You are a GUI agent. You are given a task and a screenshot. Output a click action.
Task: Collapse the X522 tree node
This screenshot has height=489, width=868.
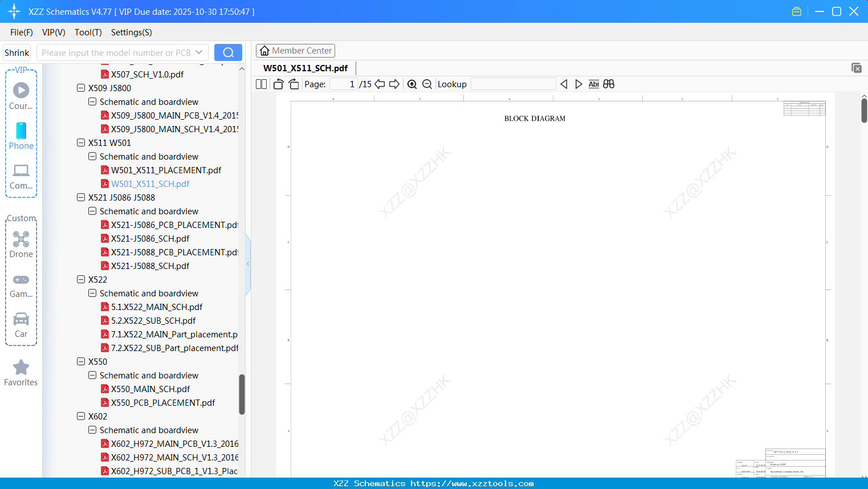click(x=81, y=279)
